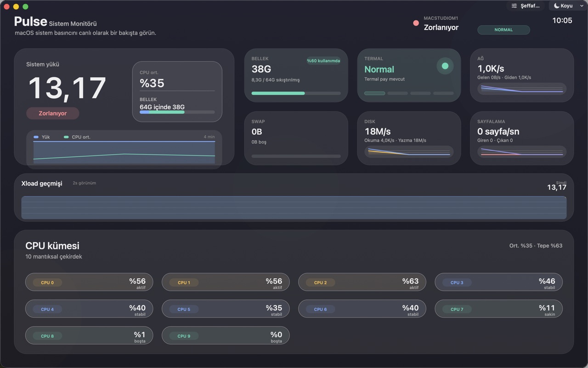The height and width of the screenshot is (368, 588).
Task: Click the NORMAL status pill in the header
Action: pyautogui.click(x=503, y=30)
